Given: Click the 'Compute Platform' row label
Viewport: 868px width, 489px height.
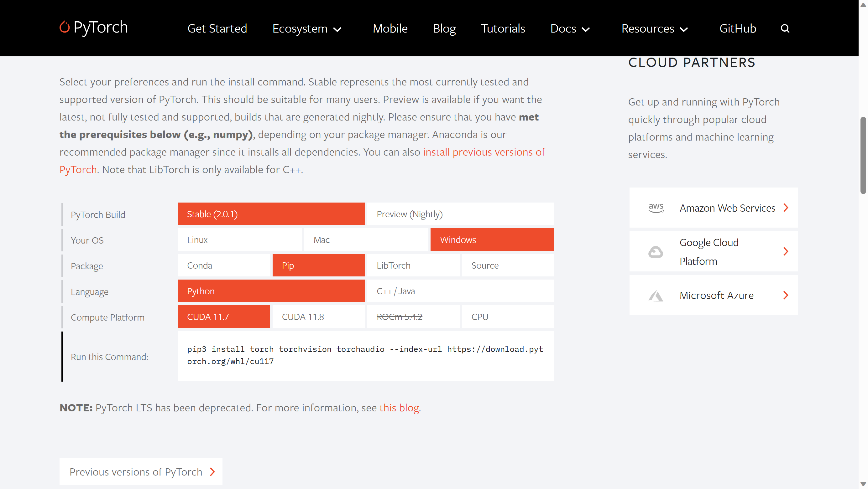Looking at the screenshot, I should pyautogui.click(x=107, y=317).
